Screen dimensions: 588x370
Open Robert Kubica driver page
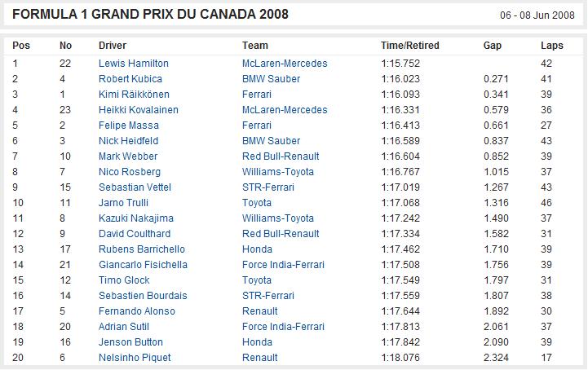(130, 79)
